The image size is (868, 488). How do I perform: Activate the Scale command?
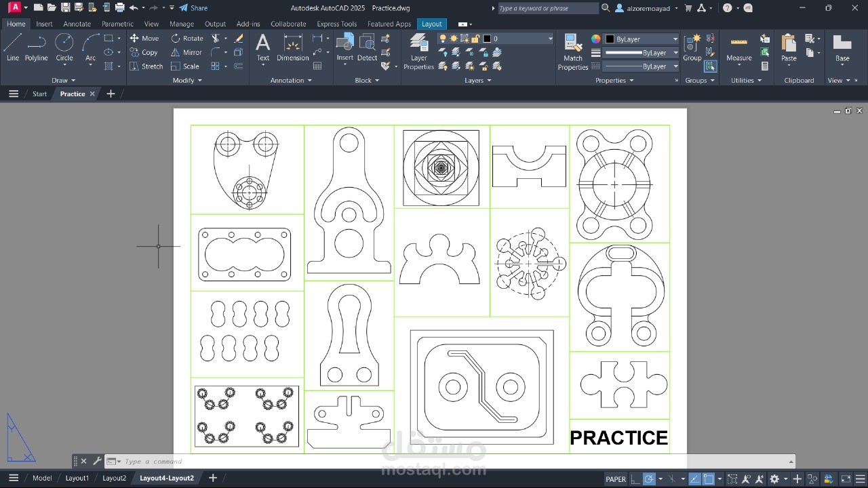pos(185,66)
